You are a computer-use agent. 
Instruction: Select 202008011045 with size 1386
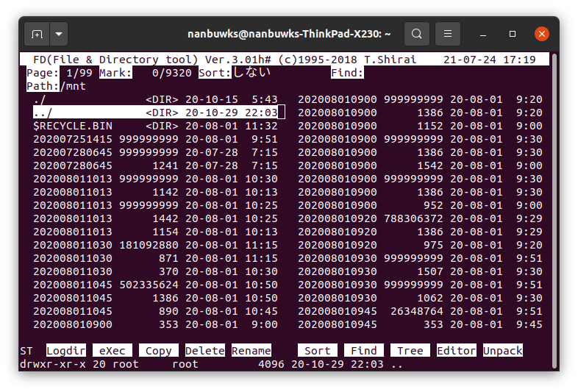point(155,298)
